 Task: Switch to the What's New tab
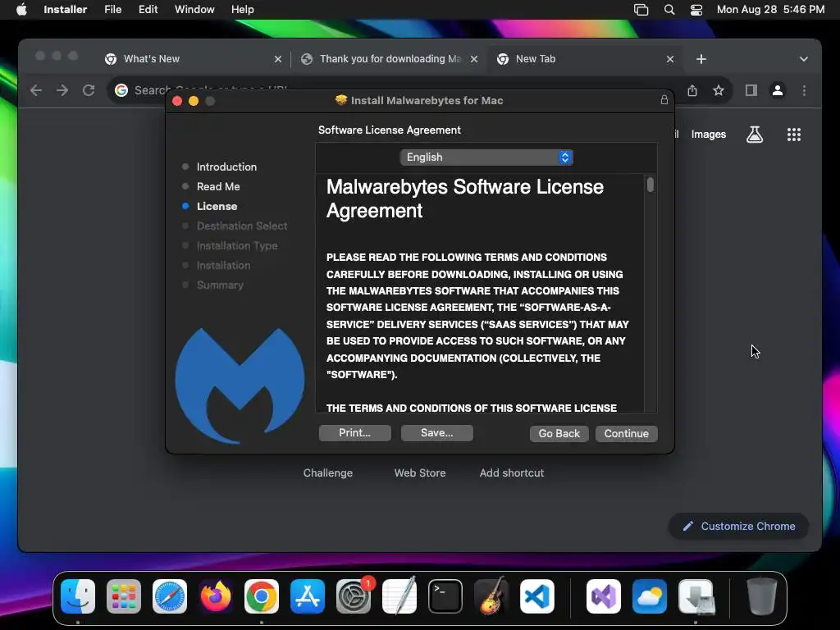tap(151, 59)
